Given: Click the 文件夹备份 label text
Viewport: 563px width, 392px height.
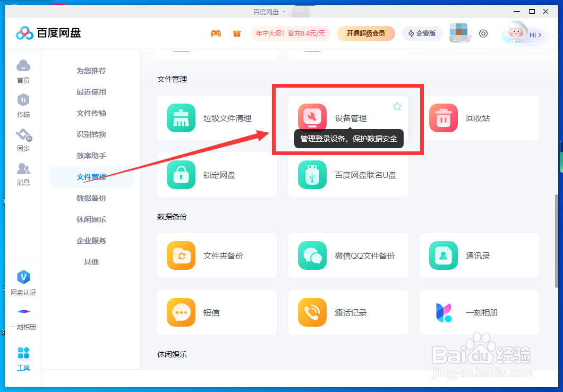Looking at the screenshot, I should (223, 255).
